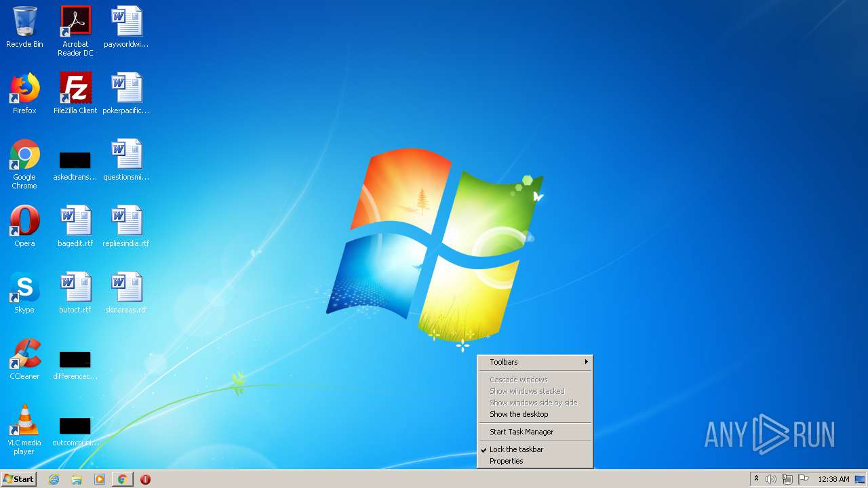Open VLC media player shortcut
This screenshot has width=868, height=488.
click(24, 430)
